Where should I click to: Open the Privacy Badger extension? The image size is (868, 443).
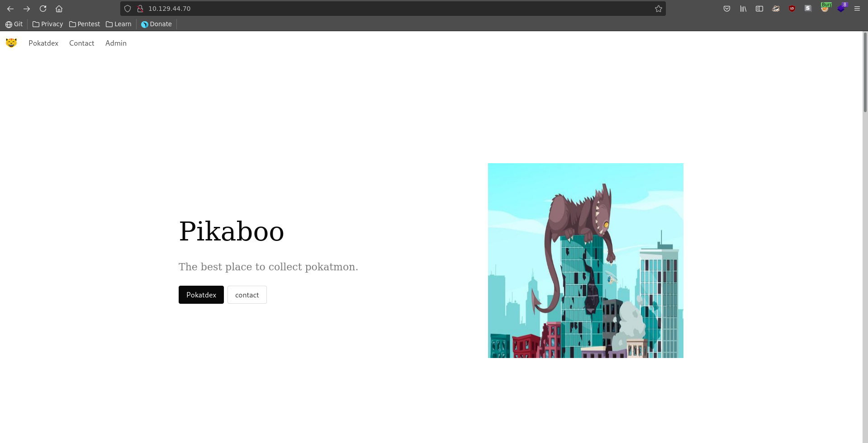point(776,9)
